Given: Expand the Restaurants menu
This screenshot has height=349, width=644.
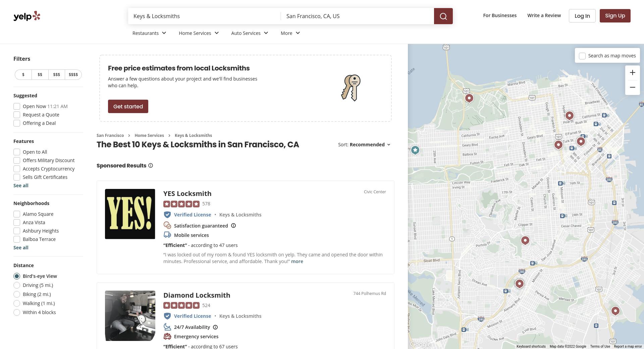Looking at the screenshot, I should tap(149, 33).
